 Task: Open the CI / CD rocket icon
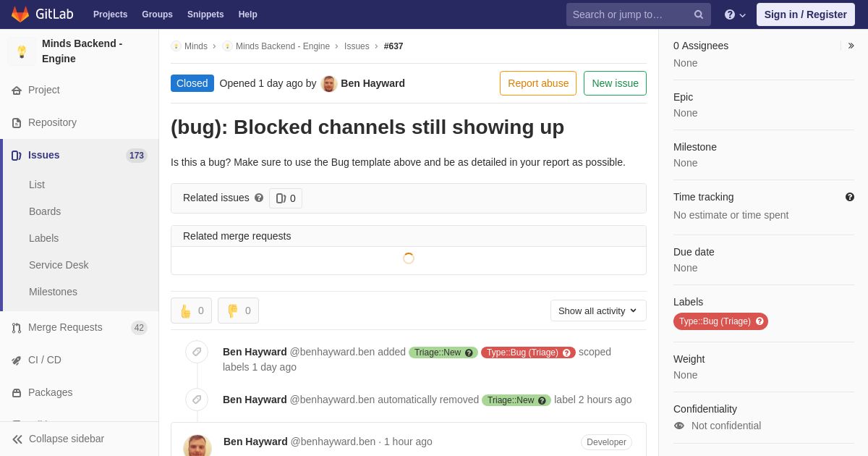tap(17, 360)
